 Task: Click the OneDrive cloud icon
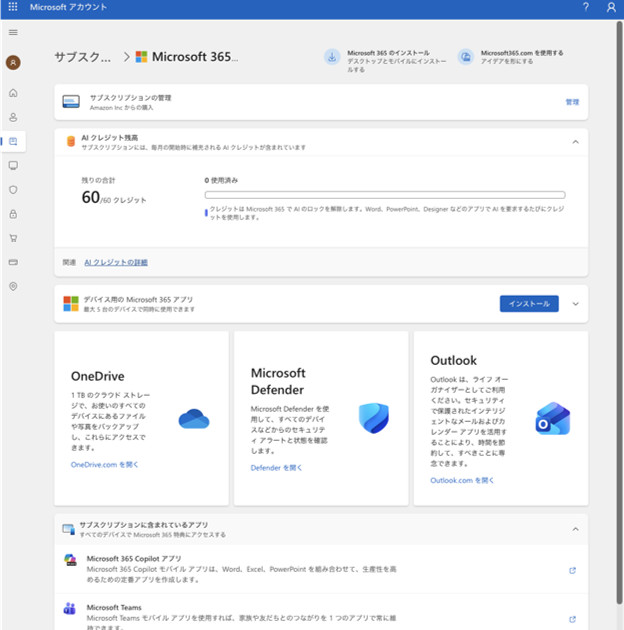coord(194,419)
